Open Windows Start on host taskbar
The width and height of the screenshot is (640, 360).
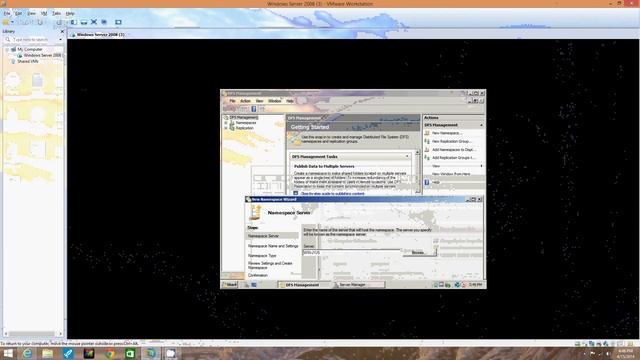(8, 353)
